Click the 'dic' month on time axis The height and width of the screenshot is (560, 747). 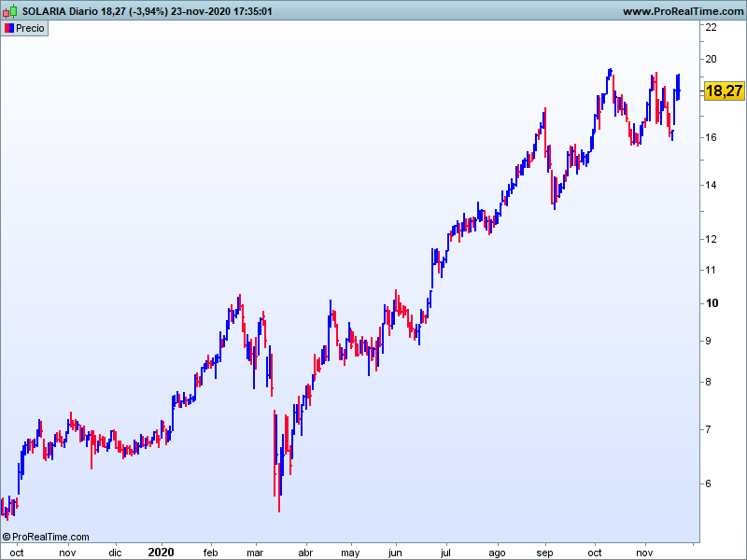coord(115,553)
